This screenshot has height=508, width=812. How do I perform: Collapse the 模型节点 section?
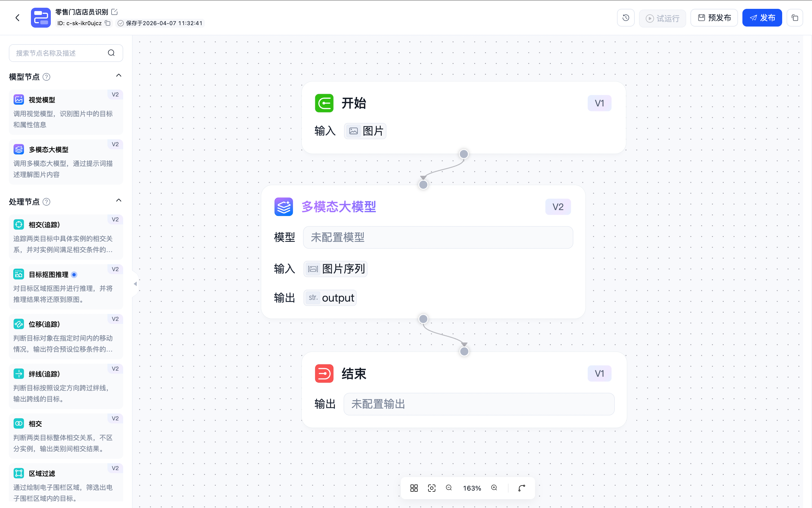[x=118, y=76]
